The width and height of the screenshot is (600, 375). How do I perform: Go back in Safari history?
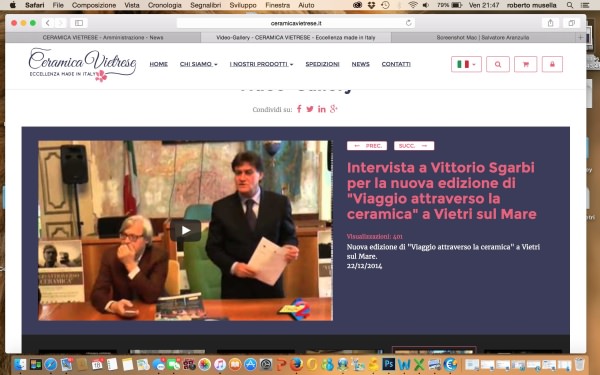pyautogui.click(x=47, y=23)
